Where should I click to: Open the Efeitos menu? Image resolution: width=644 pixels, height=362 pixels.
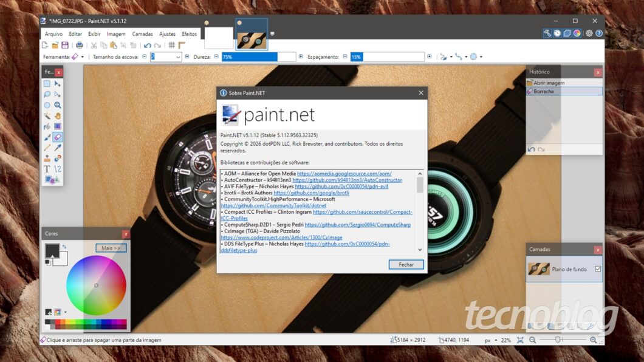[190, 34]
